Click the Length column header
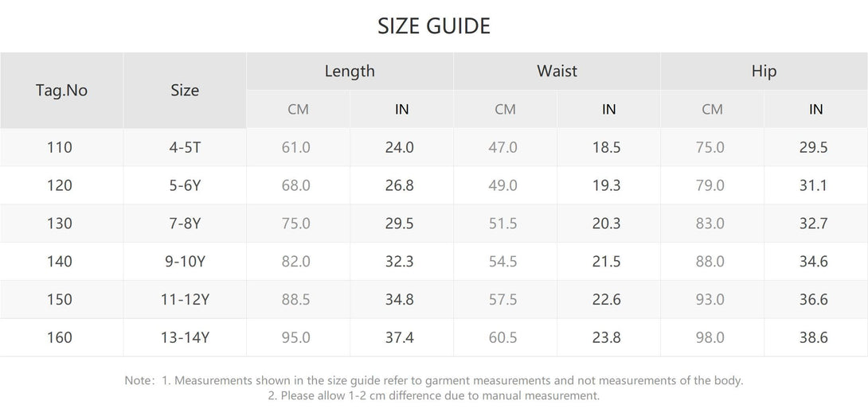Viewport: 868px width, 420px height. 350,71
